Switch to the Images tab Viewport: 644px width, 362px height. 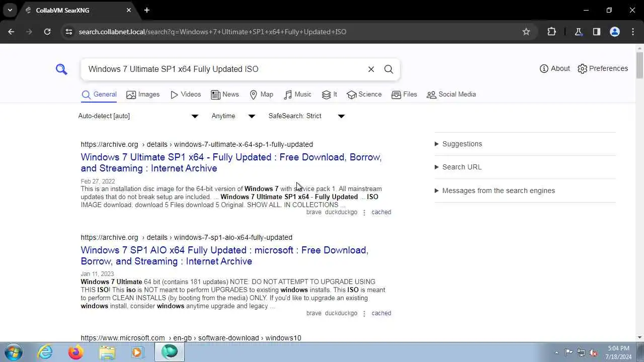pyautogui.click(x=143, y=95)
